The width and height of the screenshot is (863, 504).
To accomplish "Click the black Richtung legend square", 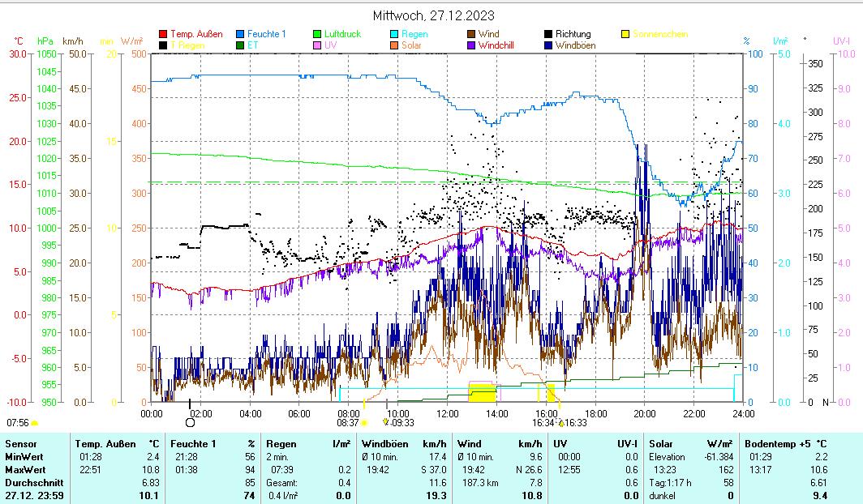I will [x=548, y=35].
